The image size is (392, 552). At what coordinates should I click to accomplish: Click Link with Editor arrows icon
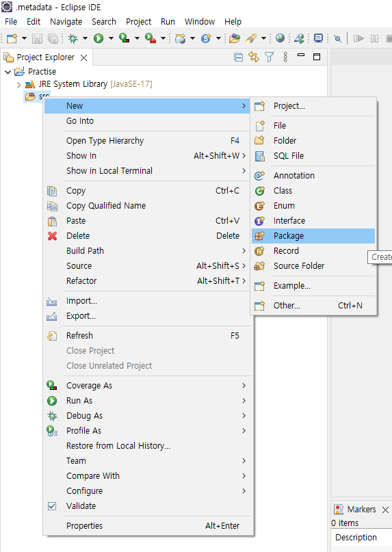coord(254,57)
